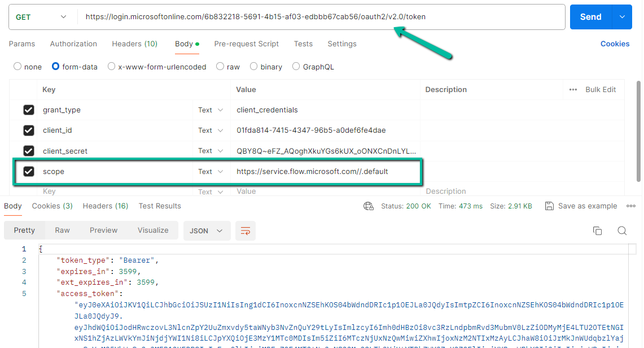Toggle the wrap lines icon
The image size is (644, 348).
click(x=246, y=230)
